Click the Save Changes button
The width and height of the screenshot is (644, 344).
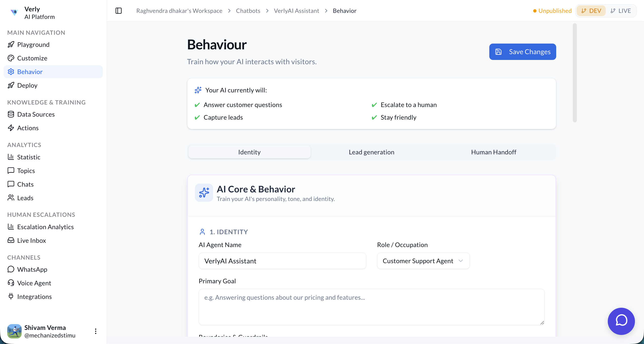tap(522, 52)
